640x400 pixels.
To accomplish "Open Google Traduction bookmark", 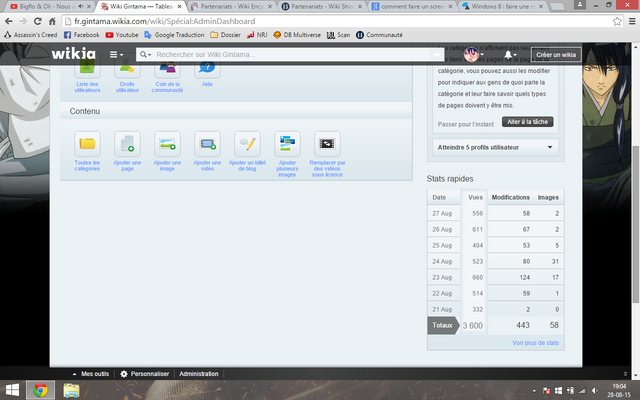I will 174,35.
